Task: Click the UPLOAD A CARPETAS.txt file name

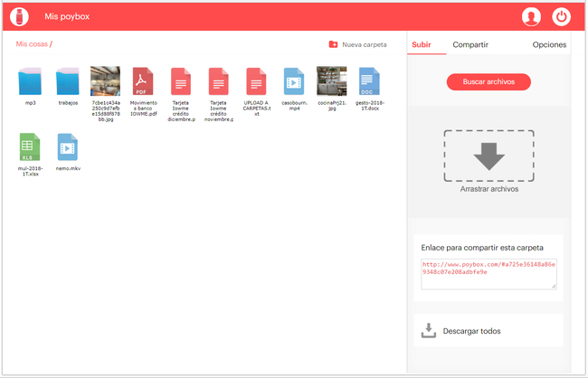Action: [257, 108]
